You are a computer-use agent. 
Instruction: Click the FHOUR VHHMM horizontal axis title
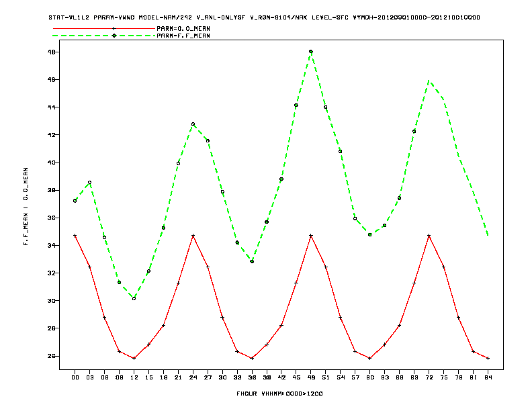[279, 394]
